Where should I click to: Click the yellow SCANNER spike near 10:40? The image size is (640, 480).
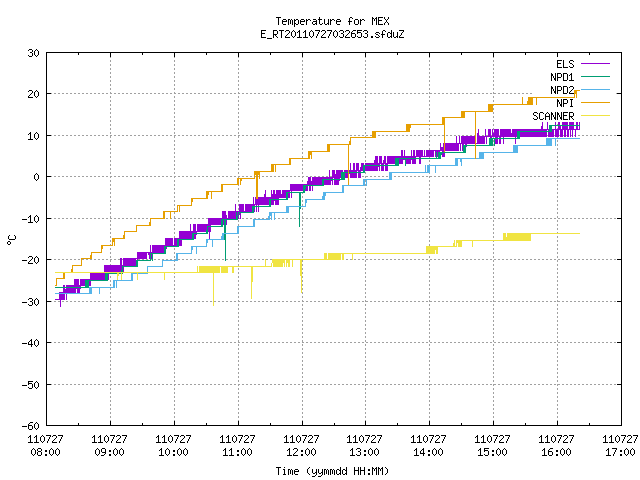[213, 289]
